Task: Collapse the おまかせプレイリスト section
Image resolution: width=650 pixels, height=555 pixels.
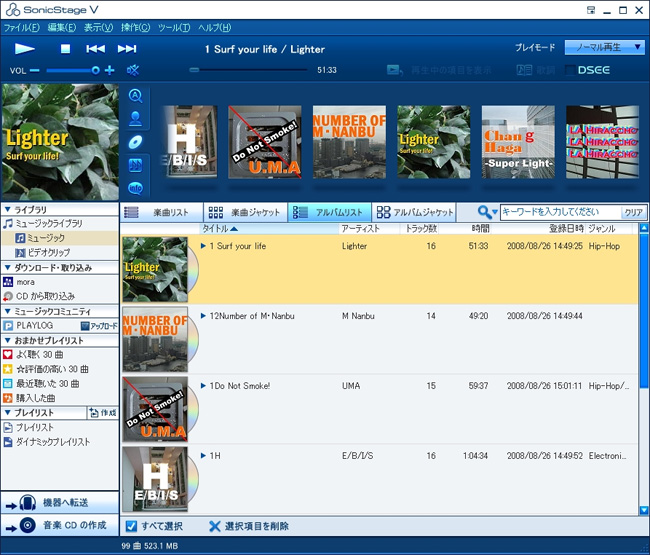Action: pyautogui.click(x=7, y=340)
